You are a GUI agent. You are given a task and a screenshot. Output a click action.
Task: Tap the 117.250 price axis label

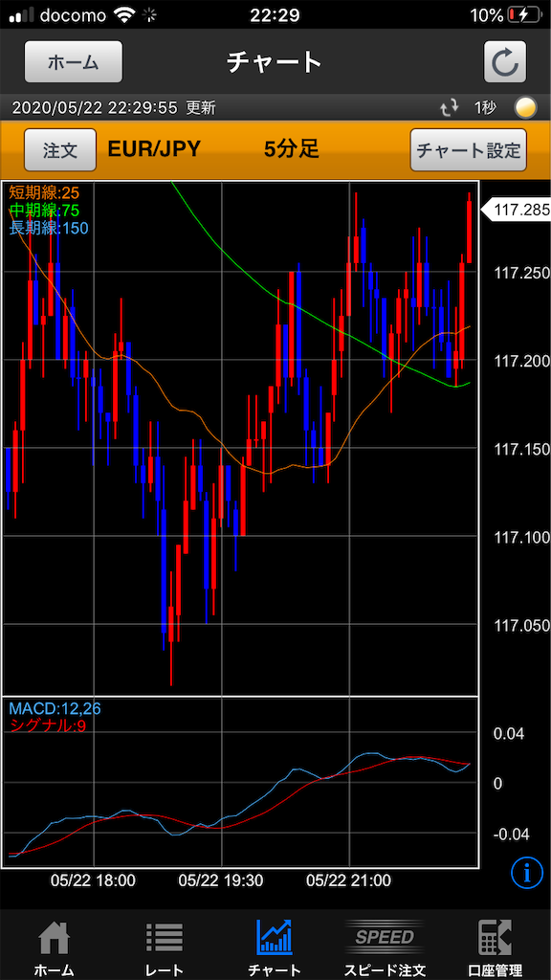click(521, 273)
